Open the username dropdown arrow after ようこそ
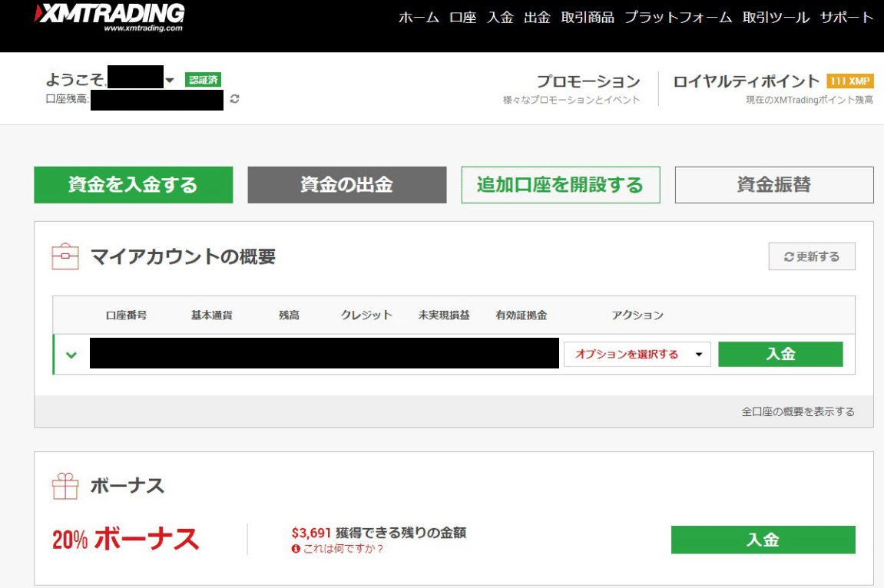884x588 pixels. click(170, 81)
